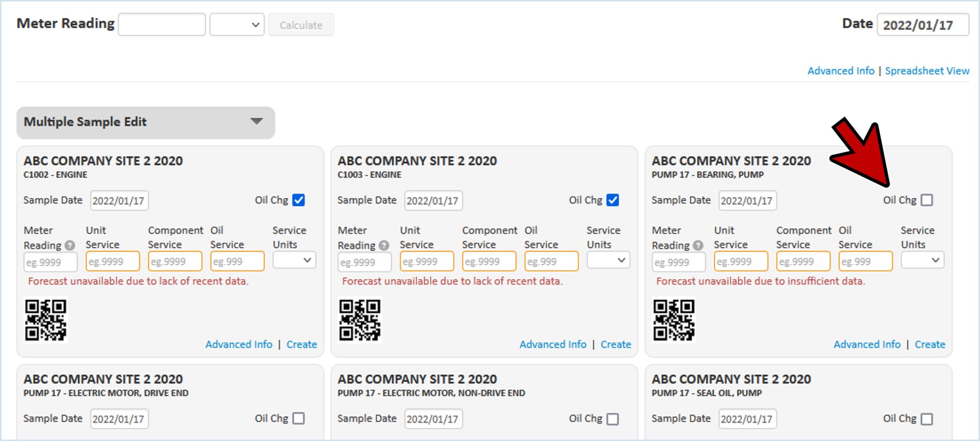Click the PUMP 17 BEARING QR code
The width and height of the screenshot is (980, 441).
point(674,320)
